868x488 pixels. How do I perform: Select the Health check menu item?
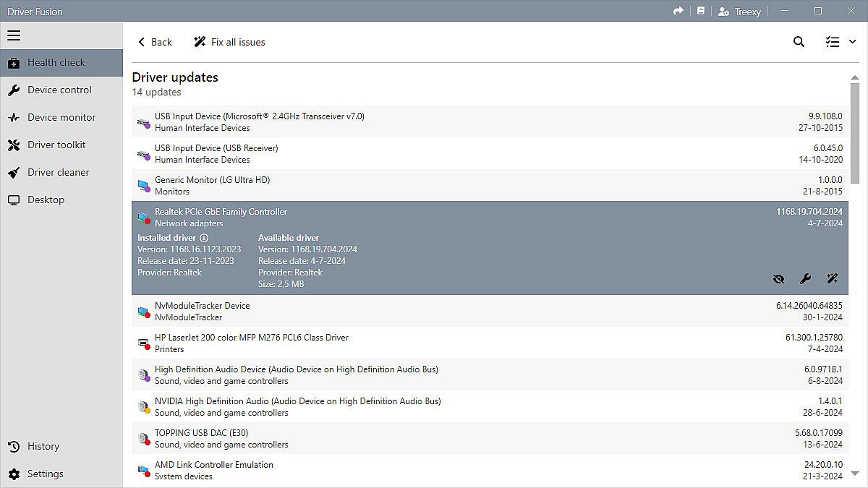tap(61, 63)
